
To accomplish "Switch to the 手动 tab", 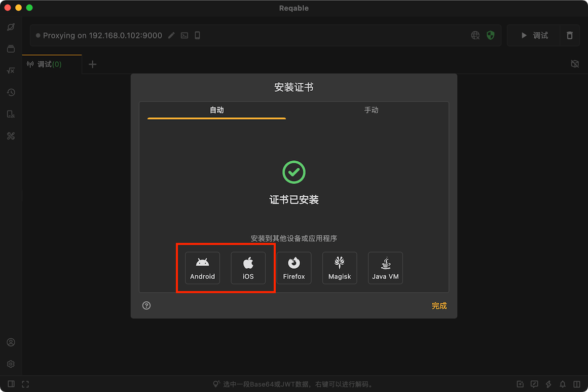I will 371,110.
